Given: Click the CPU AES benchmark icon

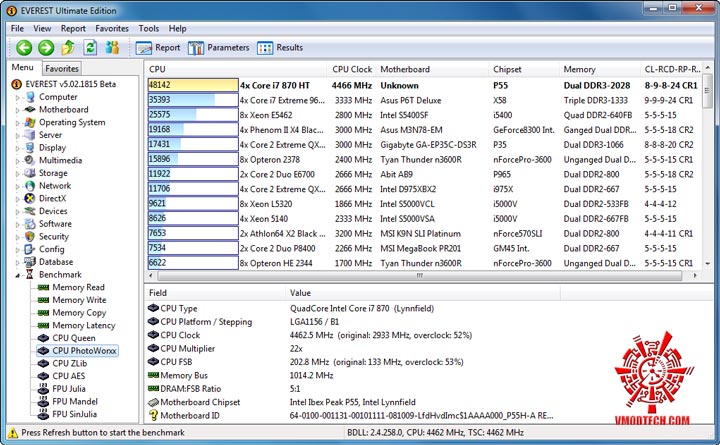Looking at the screenshot, I should point(43,376).
